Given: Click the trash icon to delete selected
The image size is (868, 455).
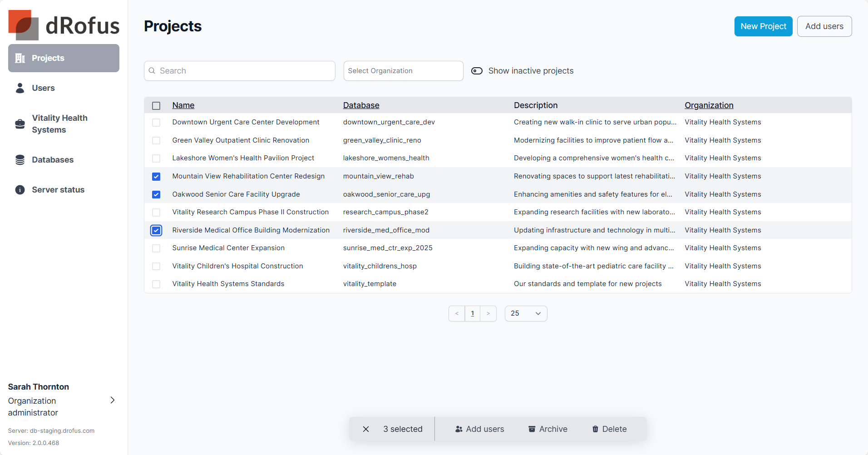Looking at the screenshot, I should coord(595,429).
